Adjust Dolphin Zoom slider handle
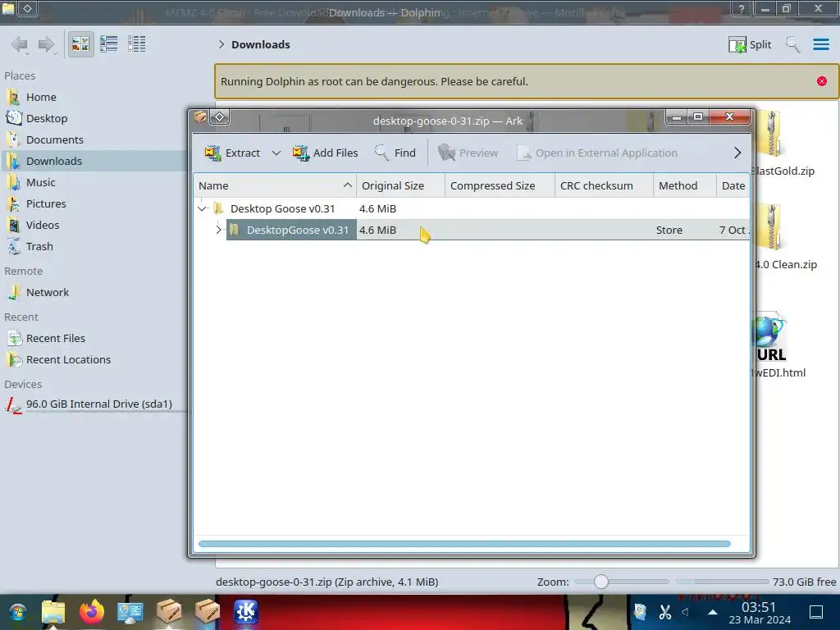Image resolution: width=840 pixels, height=630 pixels. (x=601, y=582)
